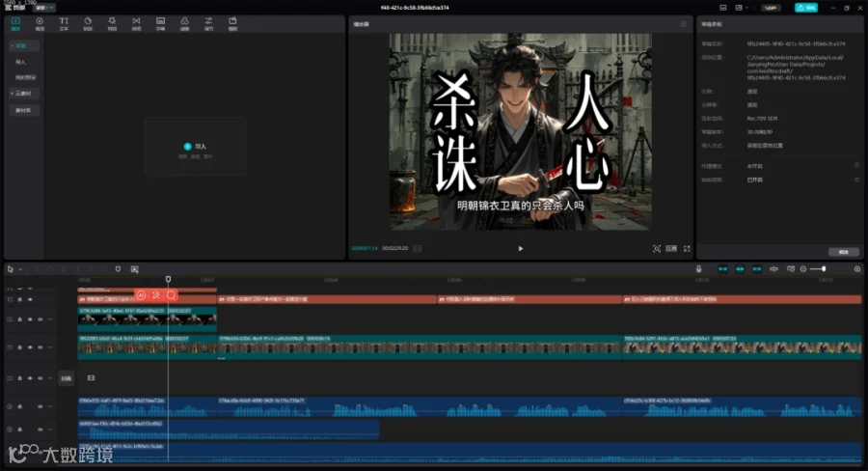Click the player hamburger menu icon
868x471 pixels.
tap(683, 24)
